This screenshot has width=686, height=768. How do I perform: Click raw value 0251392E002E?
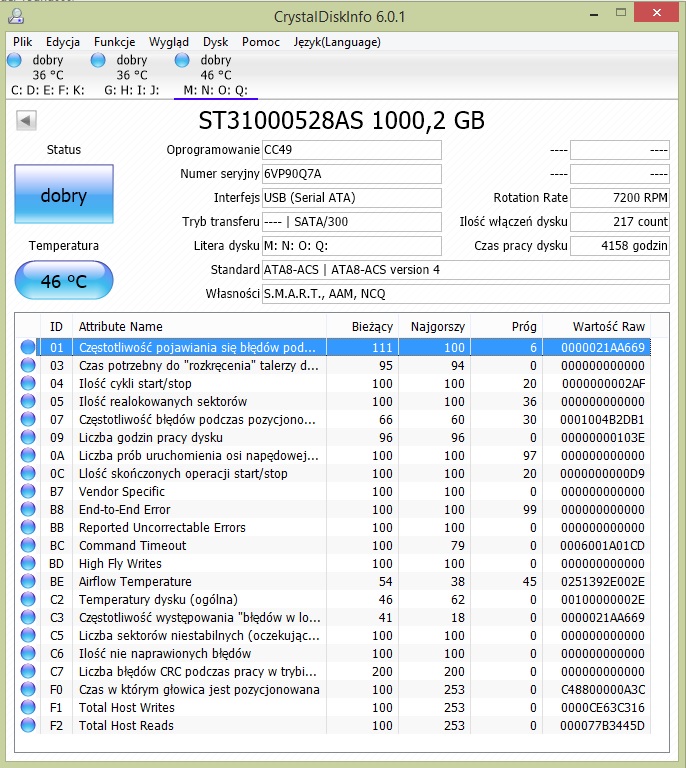(603, 582)
